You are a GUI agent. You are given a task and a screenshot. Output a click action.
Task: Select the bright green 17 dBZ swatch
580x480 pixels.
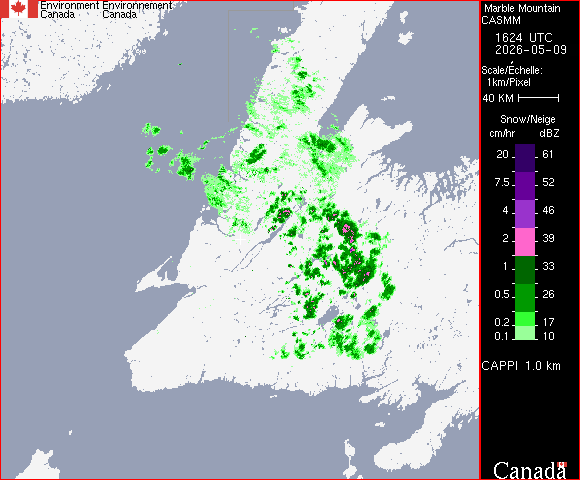(x=525, y=319)
